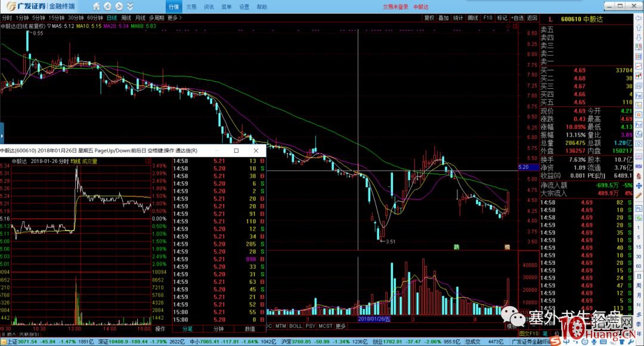Open 分钟 tab in intraday popup

(218, 329)
